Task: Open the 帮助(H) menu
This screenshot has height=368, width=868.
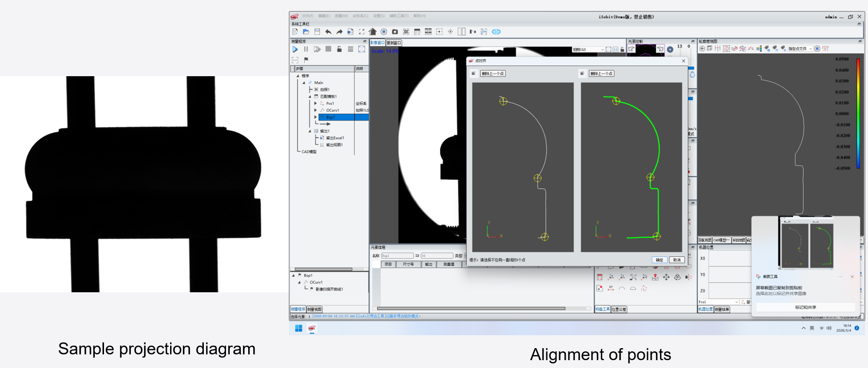Action: (419, 16)
